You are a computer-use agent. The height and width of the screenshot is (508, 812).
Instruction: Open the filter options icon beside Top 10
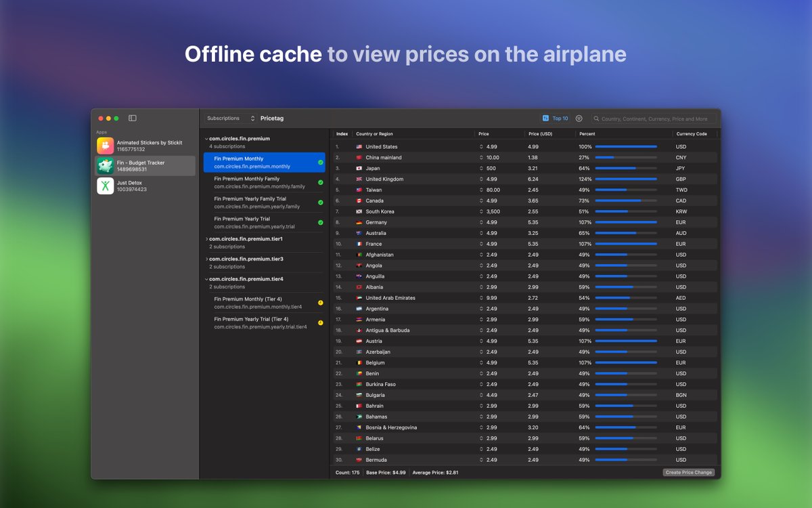click(579, 118)
